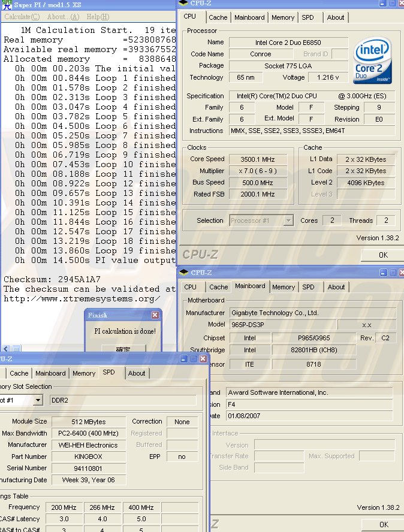Minimize the top CPU-Z window

point(382,4)
